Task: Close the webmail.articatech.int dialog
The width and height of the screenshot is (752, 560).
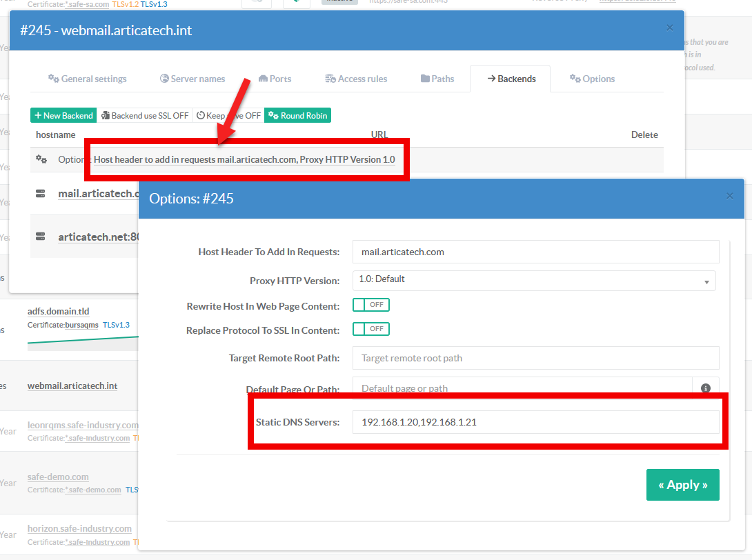Action: pos(669,28)
